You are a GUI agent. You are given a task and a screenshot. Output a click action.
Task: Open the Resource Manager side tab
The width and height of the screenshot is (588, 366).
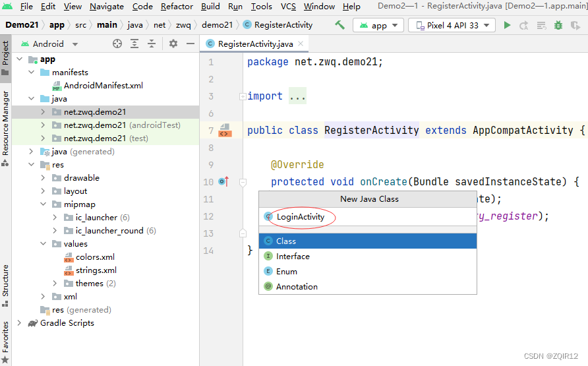(5, 128)
